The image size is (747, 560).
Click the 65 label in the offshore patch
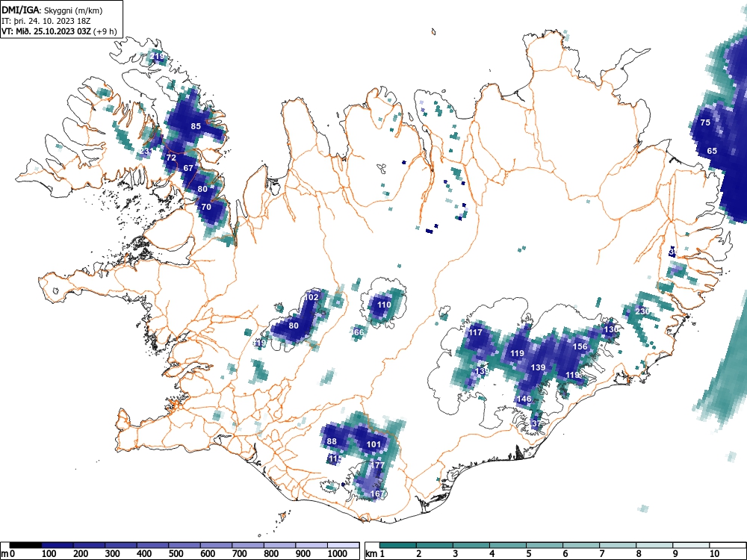[712, 151]
